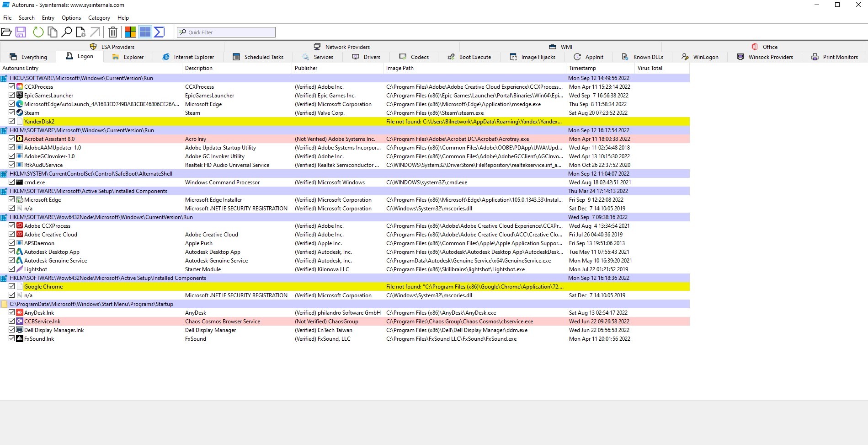Refresh the autoruns list with the green arrow
Screen dimensions: 868x445
click(38, 32)
